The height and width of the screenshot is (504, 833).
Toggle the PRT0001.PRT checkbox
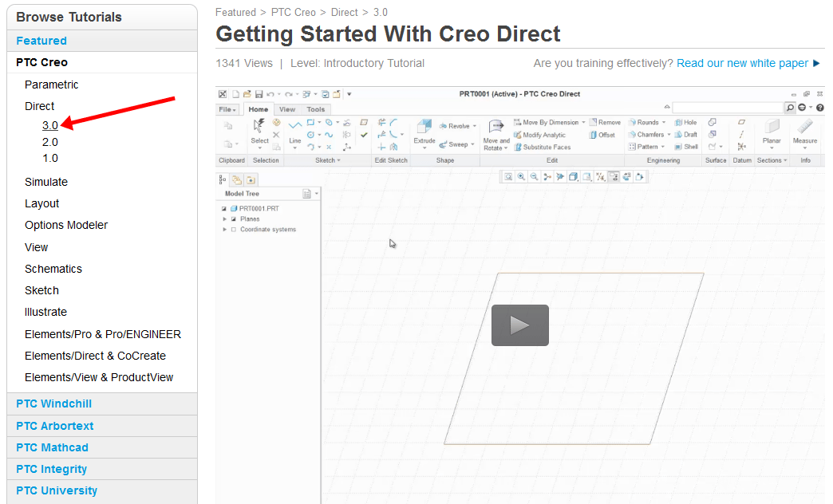(223, 208)
